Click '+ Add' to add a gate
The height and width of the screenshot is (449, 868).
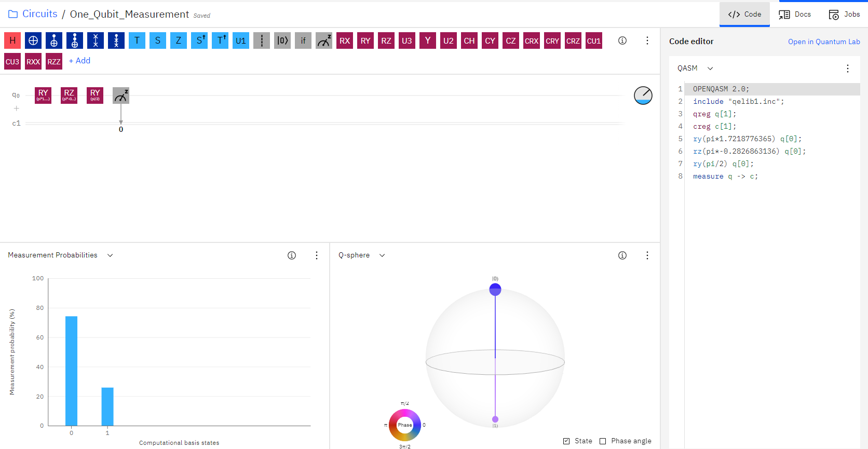tap(79, 61)
